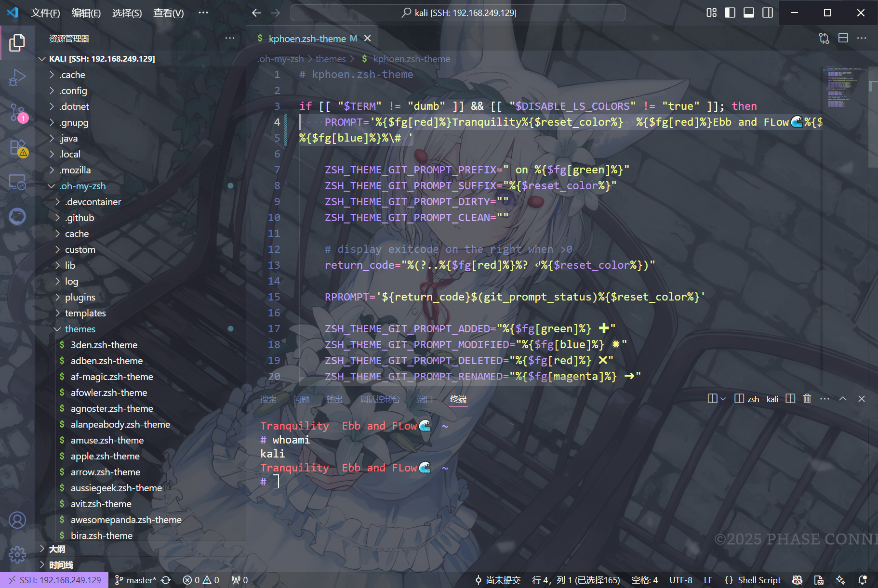Click the 空格: 4 indentation setting
The image size is (878, 588).
(644, 580)
